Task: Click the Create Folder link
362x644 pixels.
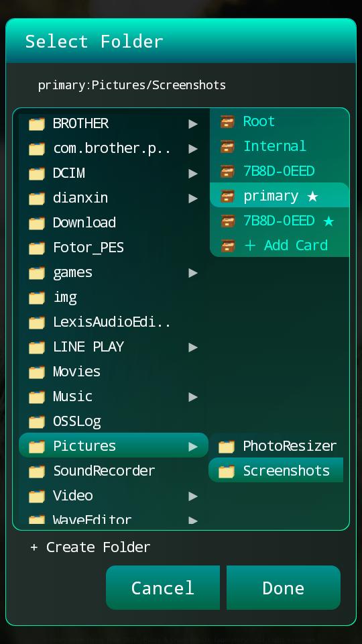Action: click(90, 547)
